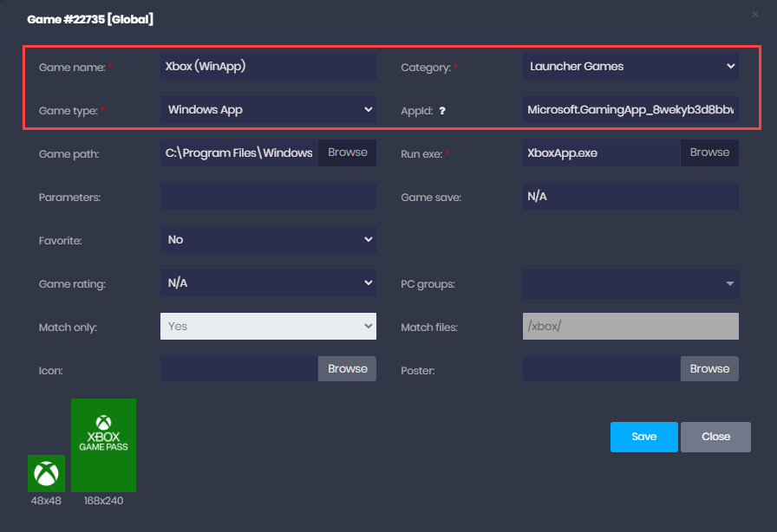The image size is (777, 532).
Task: Browse for the Game path
Action: (347, 152)
